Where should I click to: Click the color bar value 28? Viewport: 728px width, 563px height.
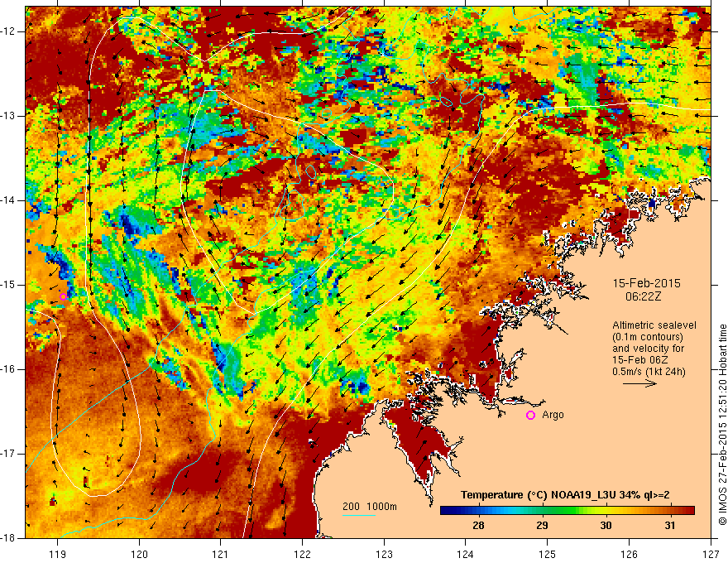click(x=478, y=526)
